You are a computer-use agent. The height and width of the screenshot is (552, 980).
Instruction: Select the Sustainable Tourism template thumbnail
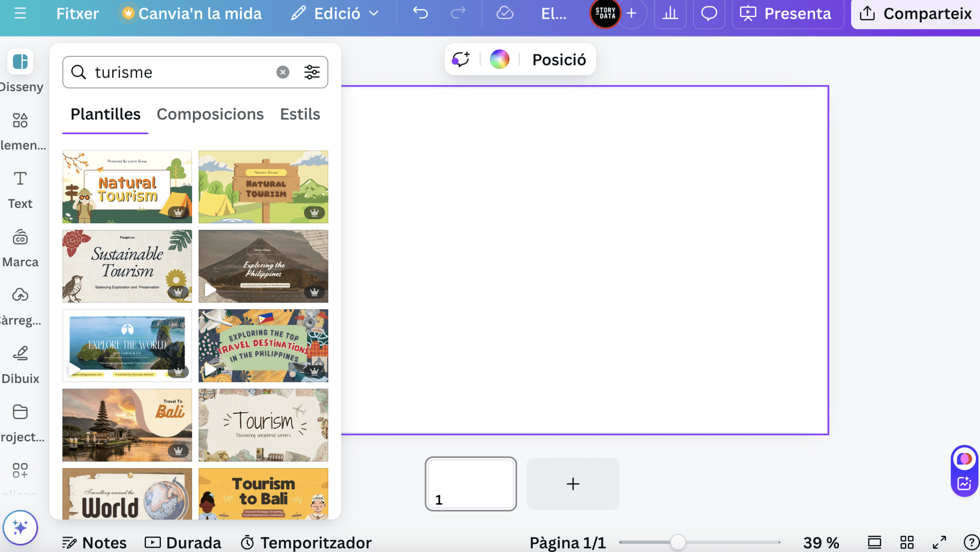coord(127,266)
